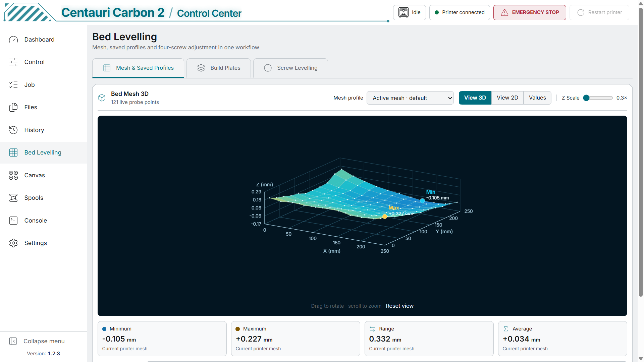Viewport: 644px width, 362px height.
Task: Click the Console terminal icon
Action: 13,221
